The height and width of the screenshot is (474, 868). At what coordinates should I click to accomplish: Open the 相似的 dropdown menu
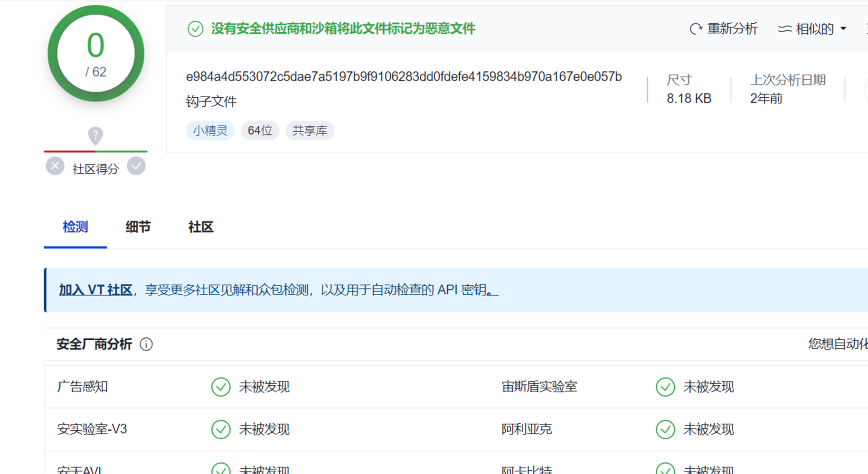click(x=812, y=29)
